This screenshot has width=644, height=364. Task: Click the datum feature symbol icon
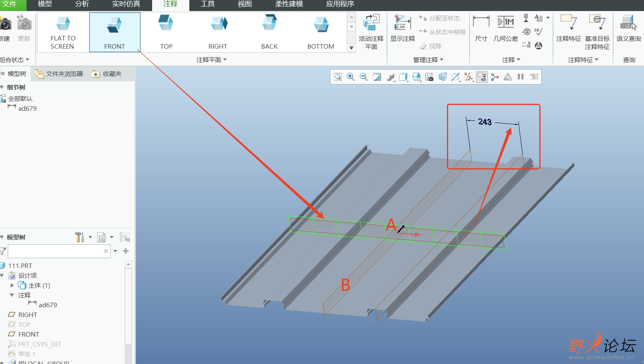click(x=526, y=18)
